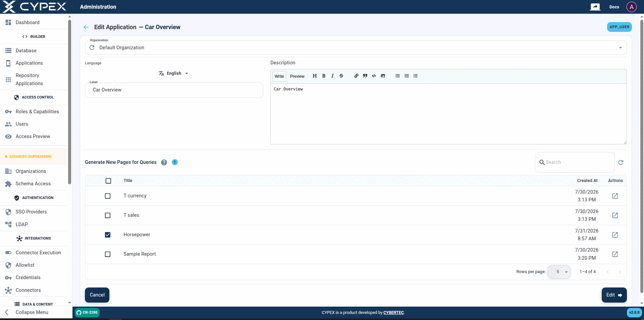Go back with the arrow beside Edit Application
Viewport: 644px width, 320px height.
86,27
